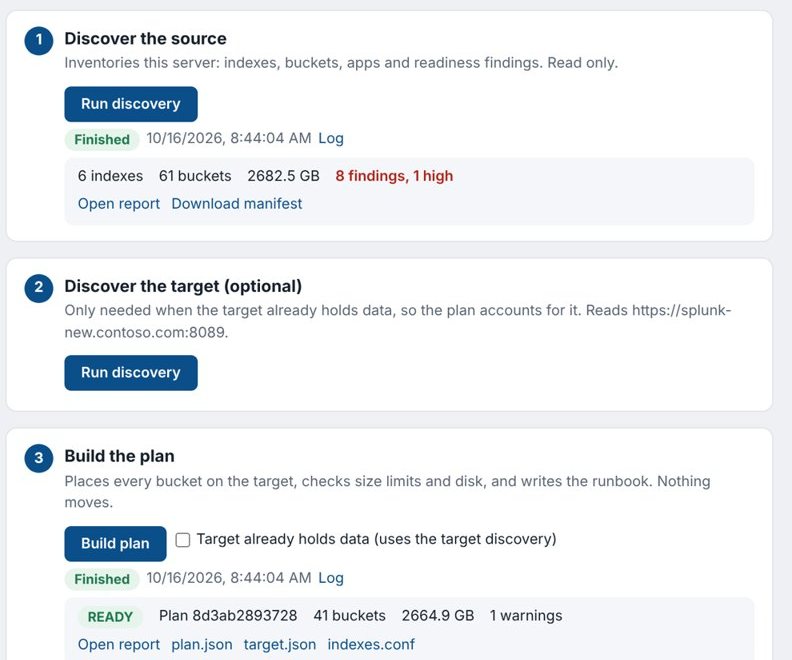Viewport: 792px width, 660px height.
Task: Open the Log link for Build the plan
Action: (x=331, y=578)
